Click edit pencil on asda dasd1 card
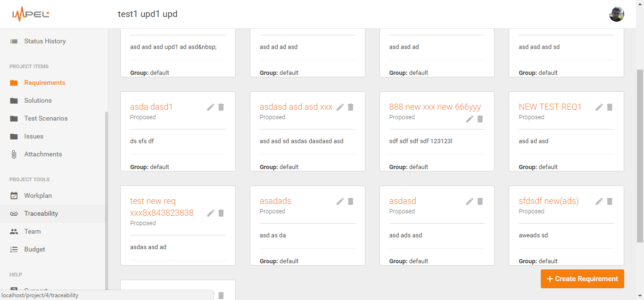 click(211, 107)
